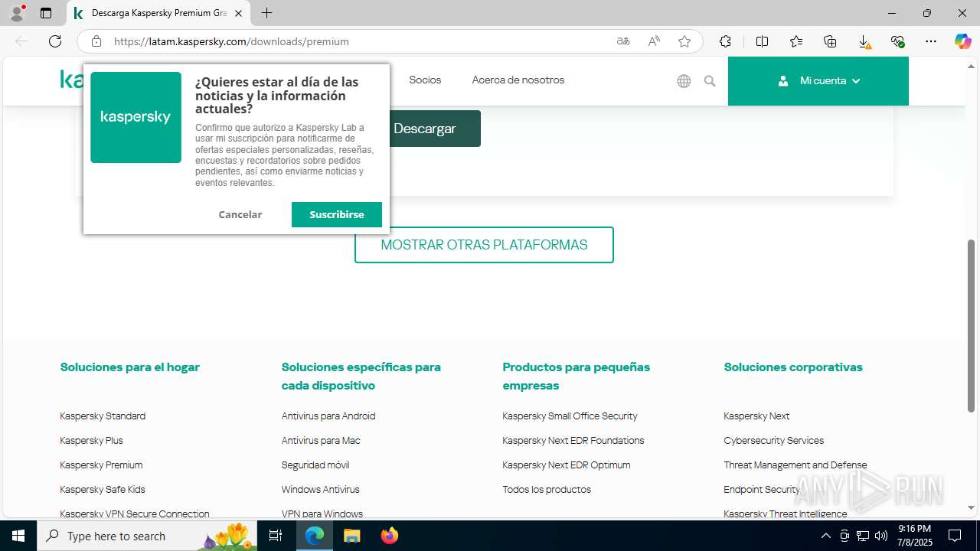Open Soluciones corporativas heading
The height and width of the screenshot is (551, 980).
click(x=793, y=367)
